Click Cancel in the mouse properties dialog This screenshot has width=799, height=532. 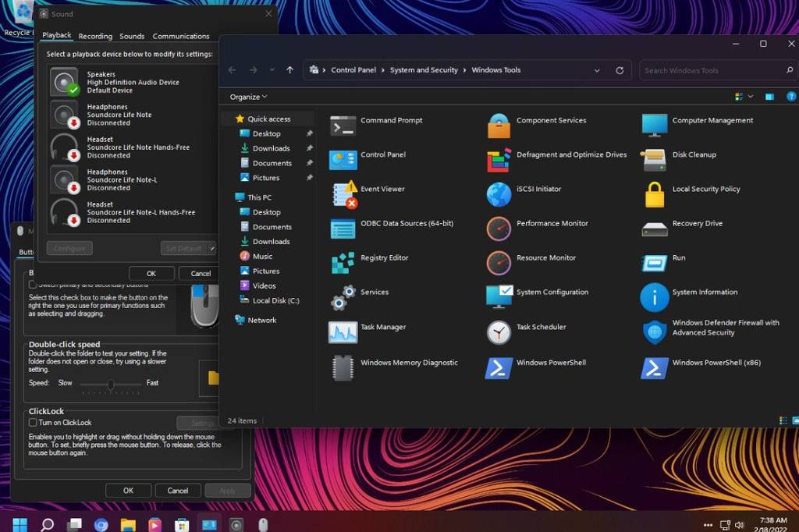pos(178,491)
